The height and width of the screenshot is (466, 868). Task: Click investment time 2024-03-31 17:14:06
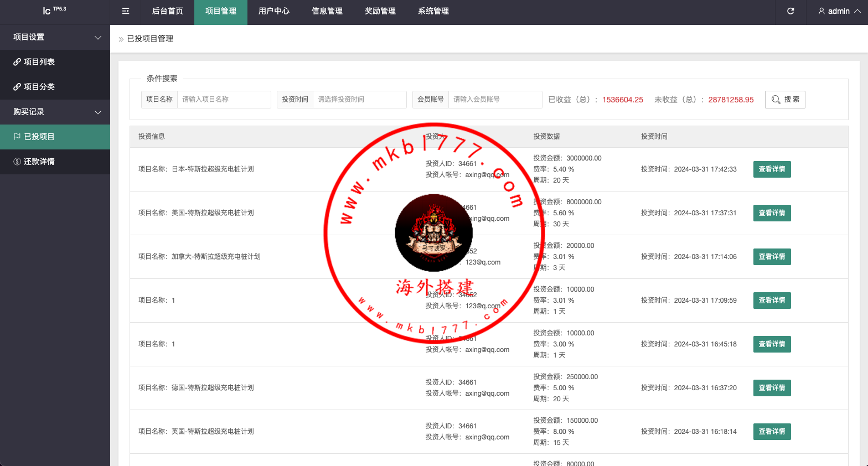[x=705, y=257]
